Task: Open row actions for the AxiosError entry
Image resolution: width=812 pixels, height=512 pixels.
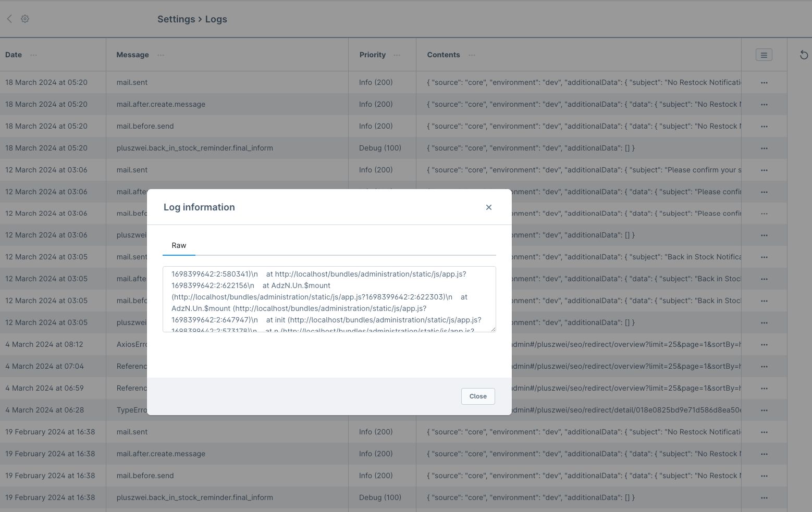Action: point(764,344)
